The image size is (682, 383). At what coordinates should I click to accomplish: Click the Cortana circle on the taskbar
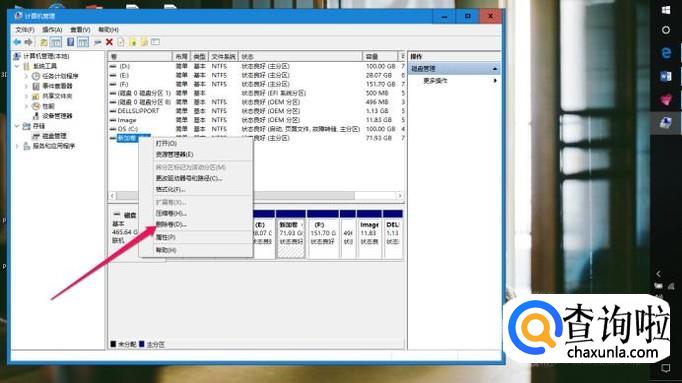665,30
